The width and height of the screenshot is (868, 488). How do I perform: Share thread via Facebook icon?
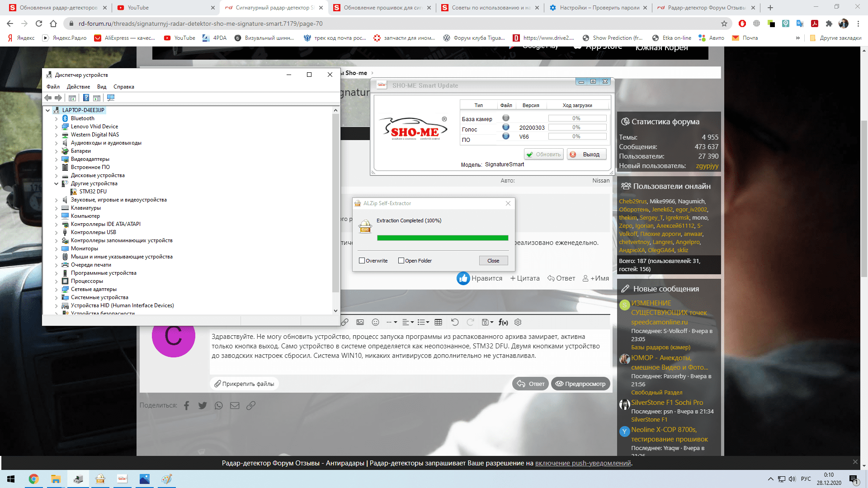pyautogui.click(x=186, y=405)
